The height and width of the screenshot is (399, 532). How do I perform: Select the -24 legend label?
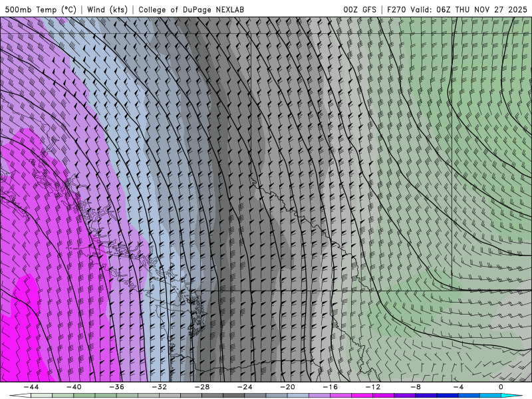[245, 387]
